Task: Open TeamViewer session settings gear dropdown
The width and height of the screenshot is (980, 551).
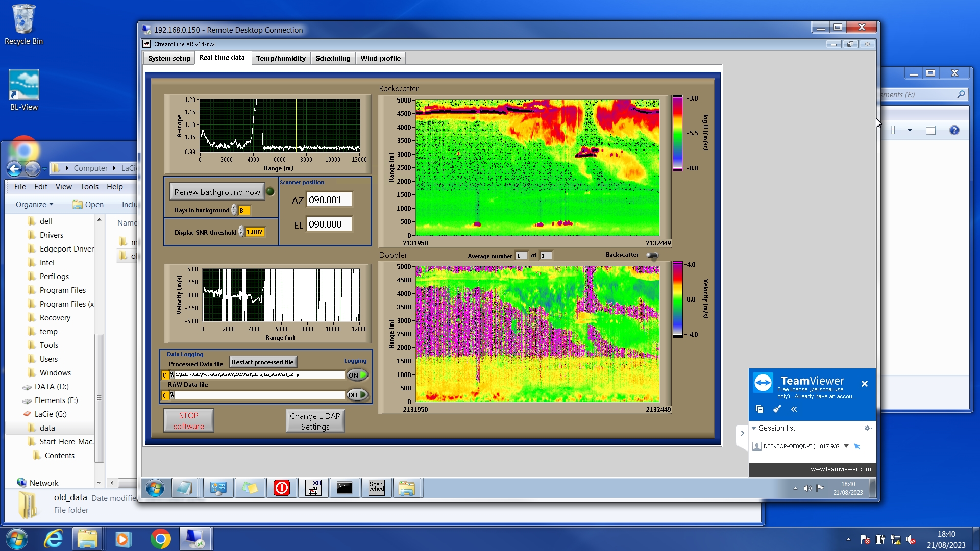Action: click(x=868, y=428)
